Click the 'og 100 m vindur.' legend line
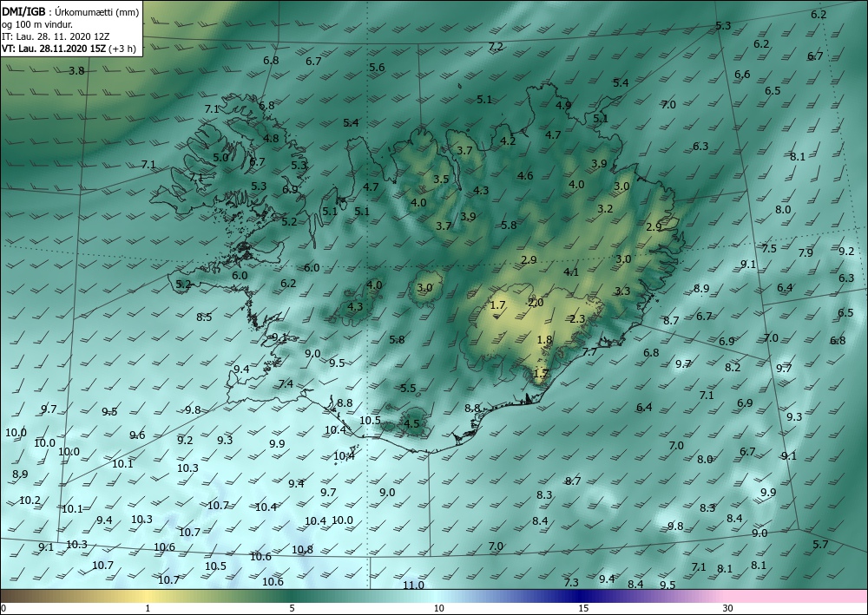This screenshot has height=615, width=868. [x=37, y=23]
